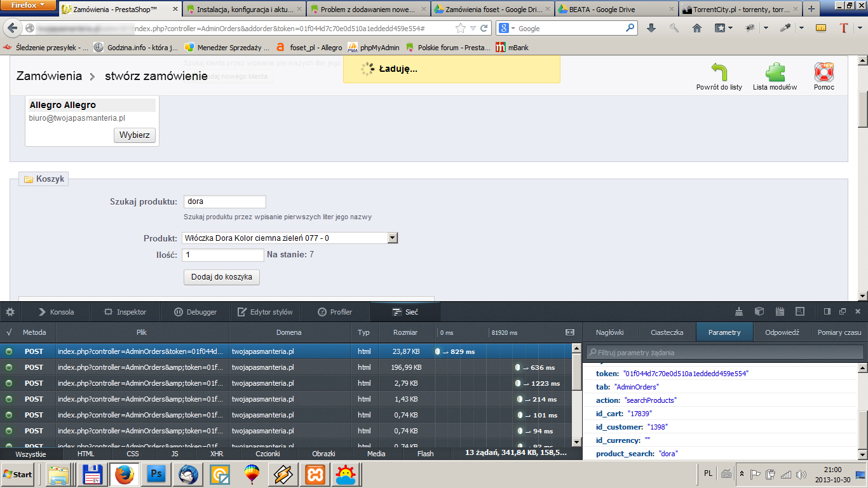
Task: Open Firefox downloads arrow icon
Action: pyautogui.click(x=651, y=28)
